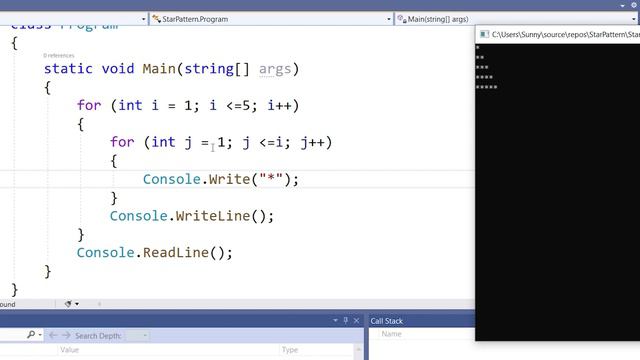The height and width of the screenshot is (360, 640).
Task: Open the settings gear on tab strip
Action: point(634,5)
